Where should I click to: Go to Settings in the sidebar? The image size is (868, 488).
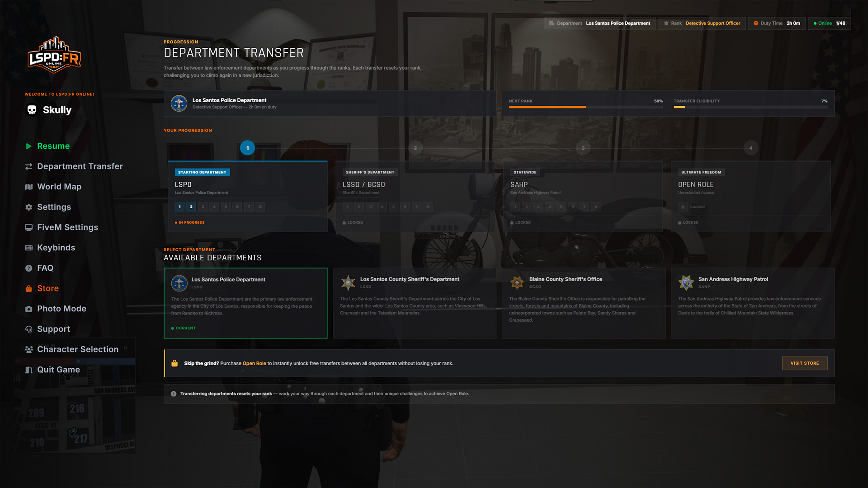pos(48,207)
